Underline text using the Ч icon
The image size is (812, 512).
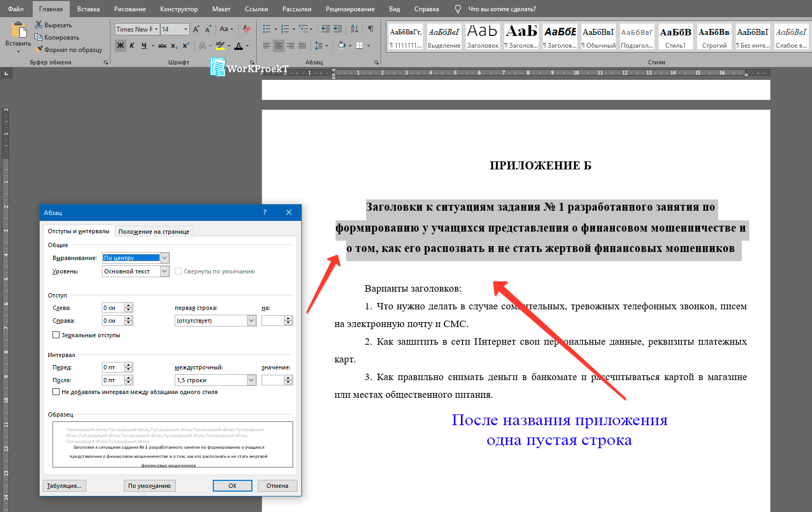pos(143,46)
